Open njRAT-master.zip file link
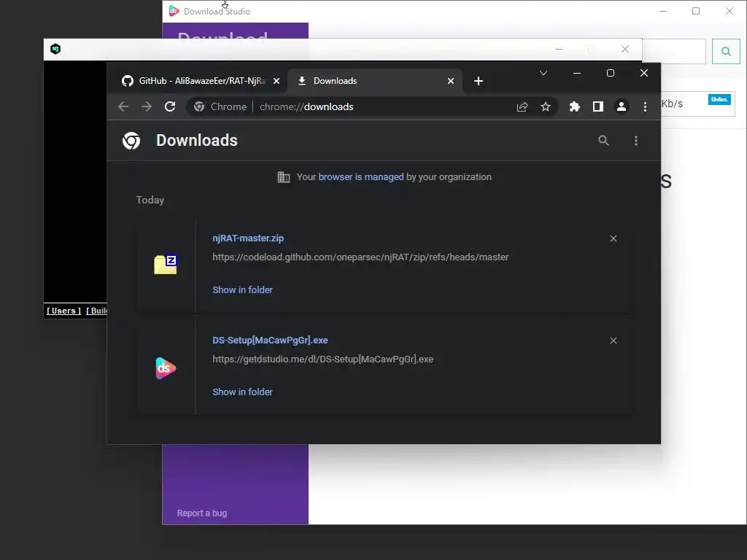 (x=248, y=238)
